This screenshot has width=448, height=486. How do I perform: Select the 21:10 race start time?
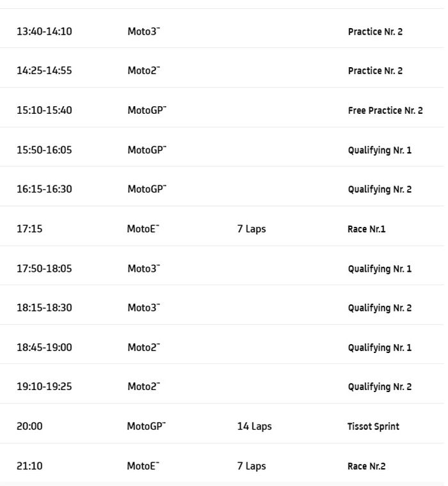(x=29, y=466)
